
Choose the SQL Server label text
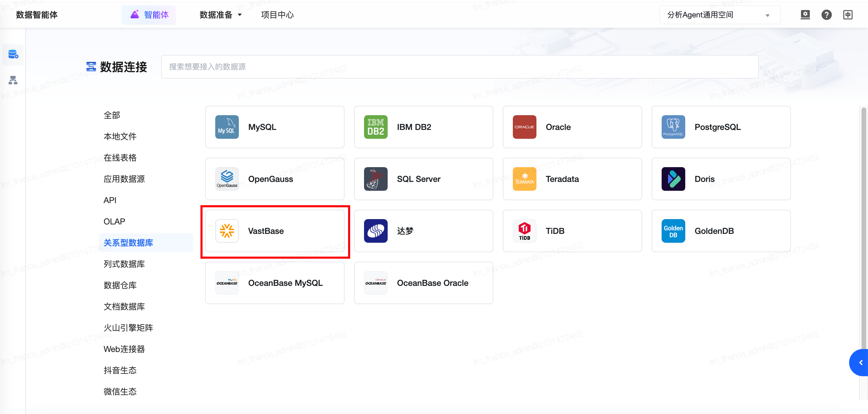pos(419,179)
